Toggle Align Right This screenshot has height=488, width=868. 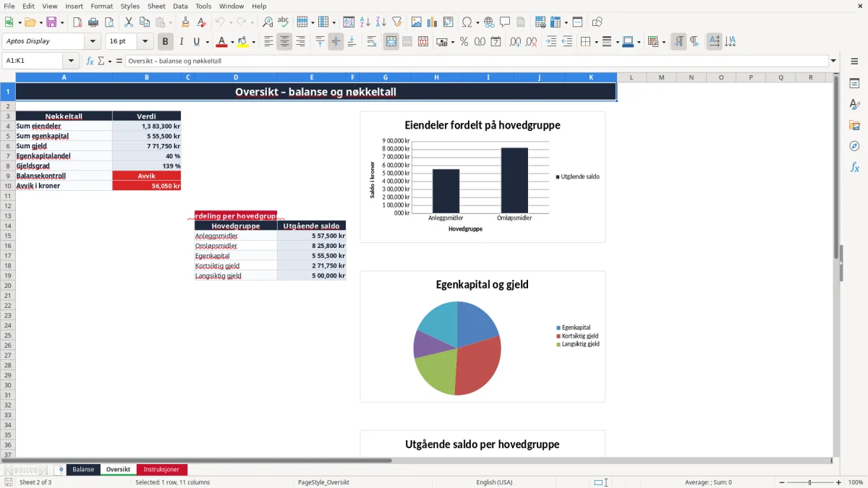pyautogui.click(x=300, y=42)
